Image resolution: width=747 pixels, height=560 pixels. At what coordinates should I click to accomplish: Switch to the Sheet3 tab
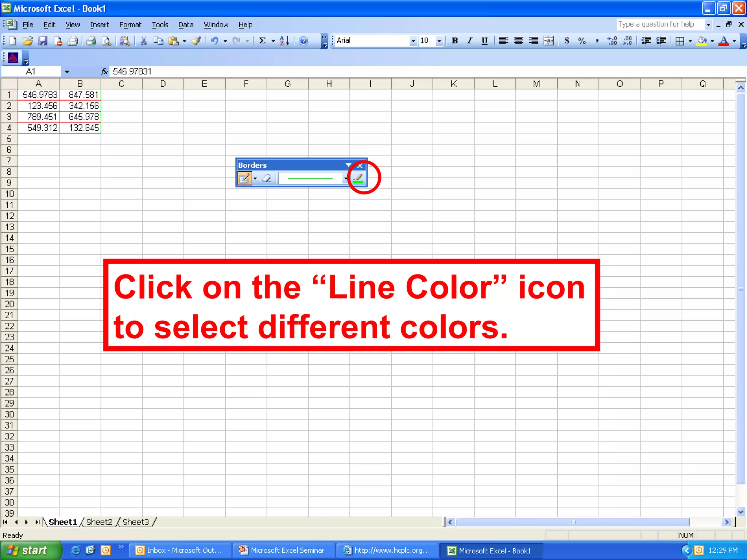pyautogui.click(x=136, y=522)
